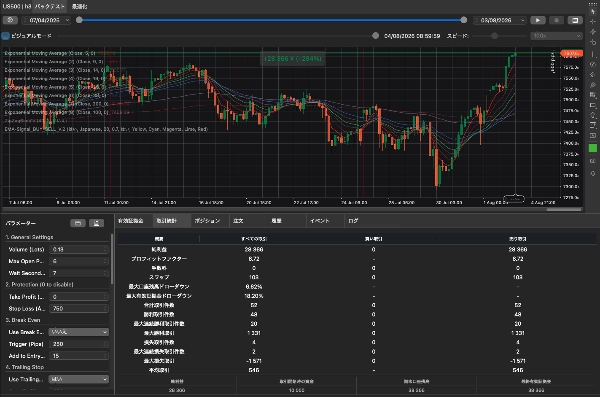
Task: Click the スワップ row label
Action: [x=159, y=277]
